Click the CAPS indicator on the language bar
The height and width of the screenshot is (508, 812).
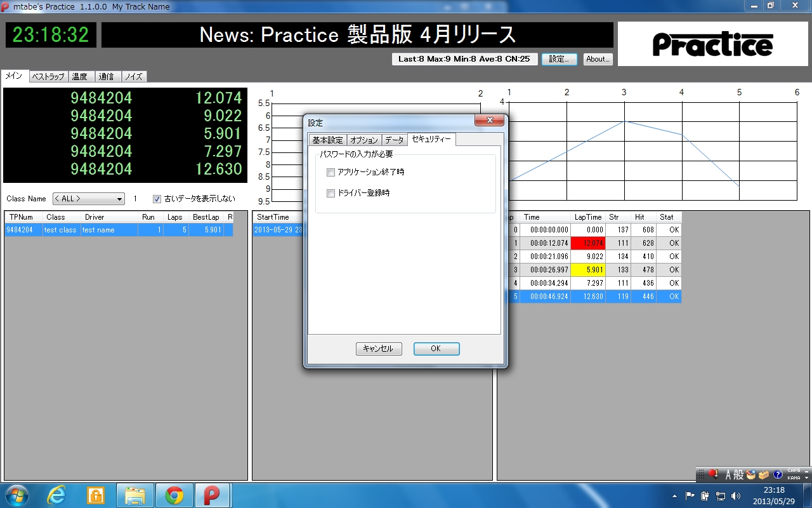tap(793, 471)
